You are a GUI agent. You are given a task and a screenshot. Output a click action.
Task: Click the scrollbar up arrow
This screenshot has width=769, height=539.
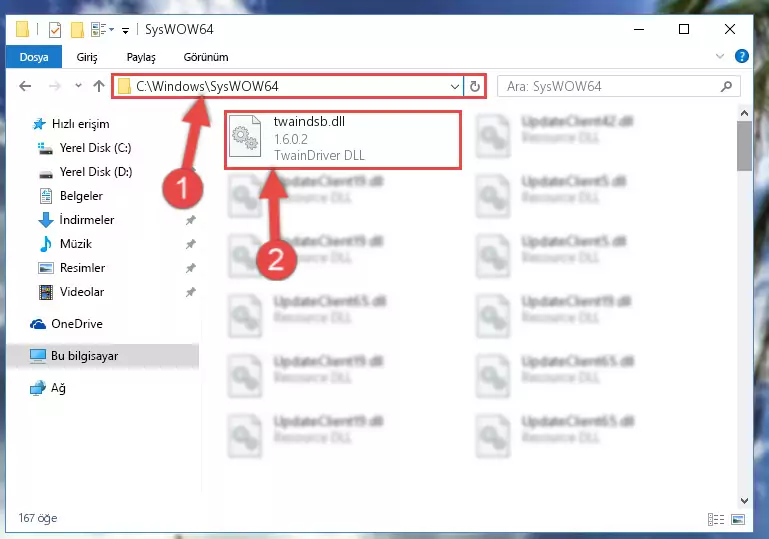click(x=744, y=113)
